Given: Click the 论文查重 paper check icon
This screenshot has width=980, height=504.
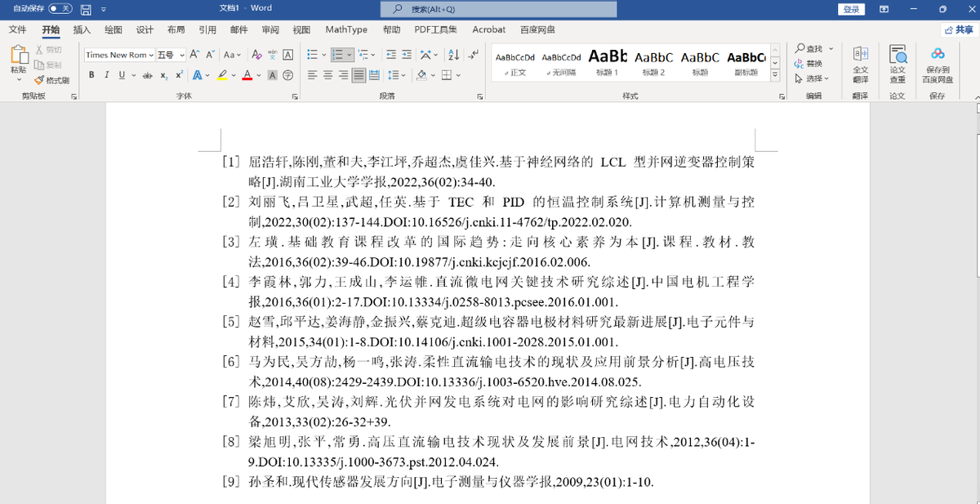Looking at the screenshot, I should point(898,63).
